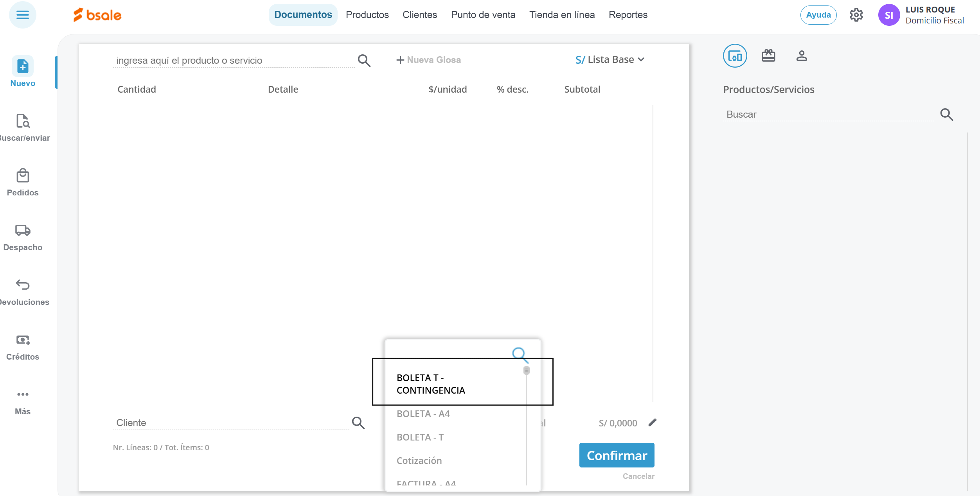Click the Cancelar link
The image size is (980, 496).
point(638,476)
